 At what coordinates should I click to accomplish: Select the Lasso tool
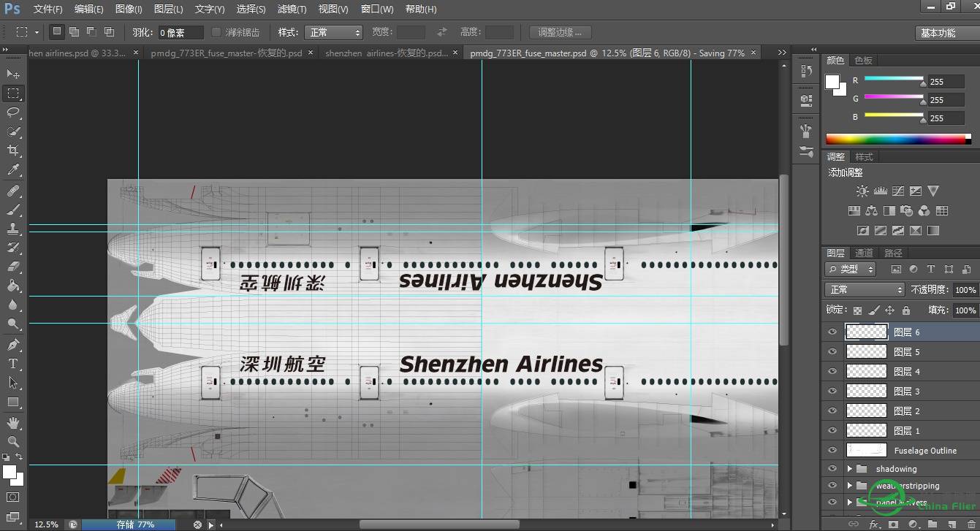pos(13,112)
